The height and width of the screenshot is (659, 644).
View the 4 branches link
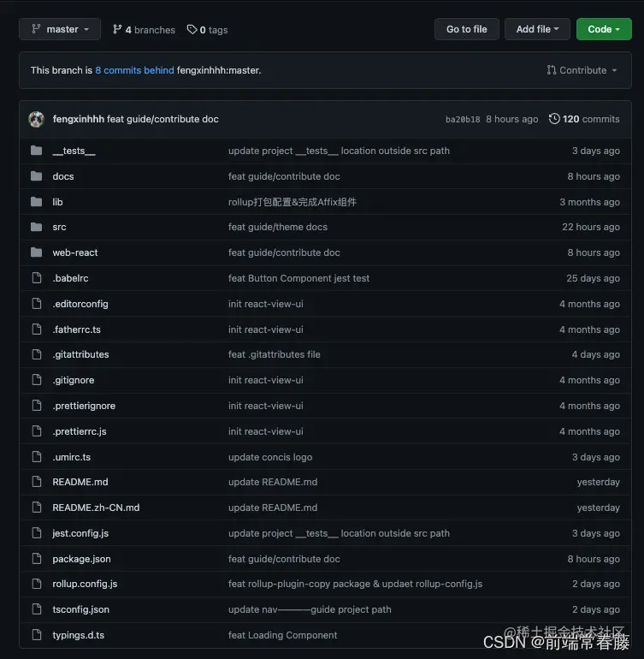144,29
